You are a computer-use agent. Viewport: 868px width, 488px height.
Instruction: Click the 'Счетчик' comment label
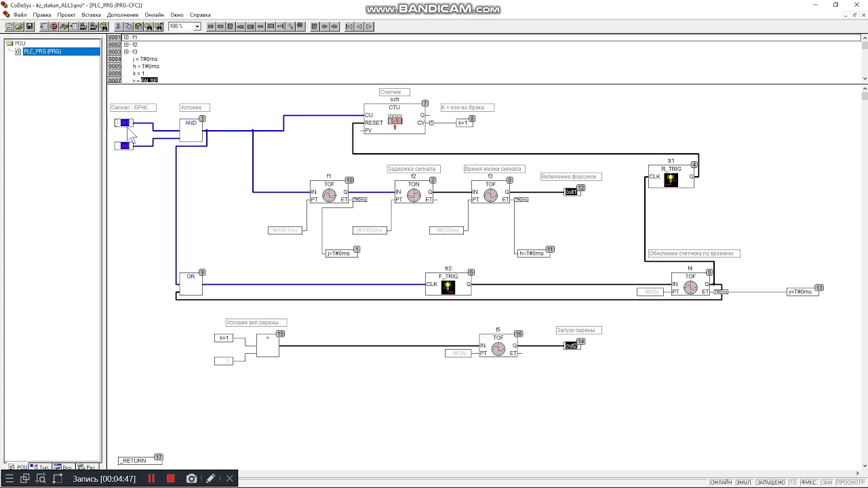point(395,92)
